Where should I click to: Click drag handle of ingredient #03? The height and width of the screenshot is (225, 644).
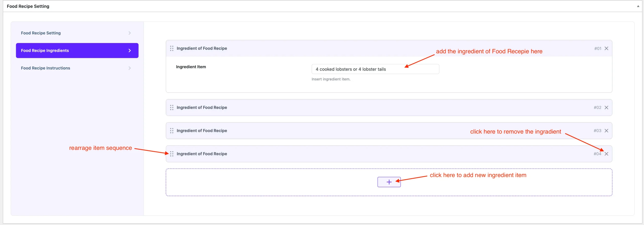coord(172,131)
